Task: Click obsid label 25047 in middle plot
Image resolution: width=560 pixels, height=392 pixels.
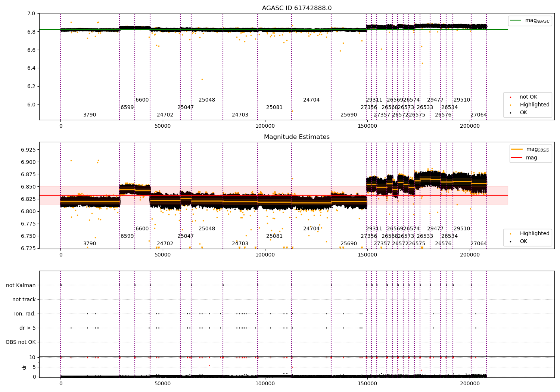Action: (186, 236)
